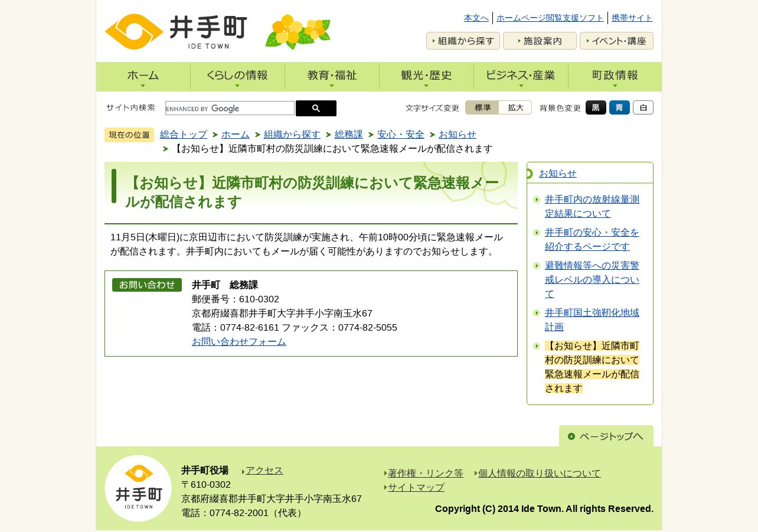
Task: Open 避難情報等への災害警戒レベルの導入について link
Action: click(x=592, y=279)
